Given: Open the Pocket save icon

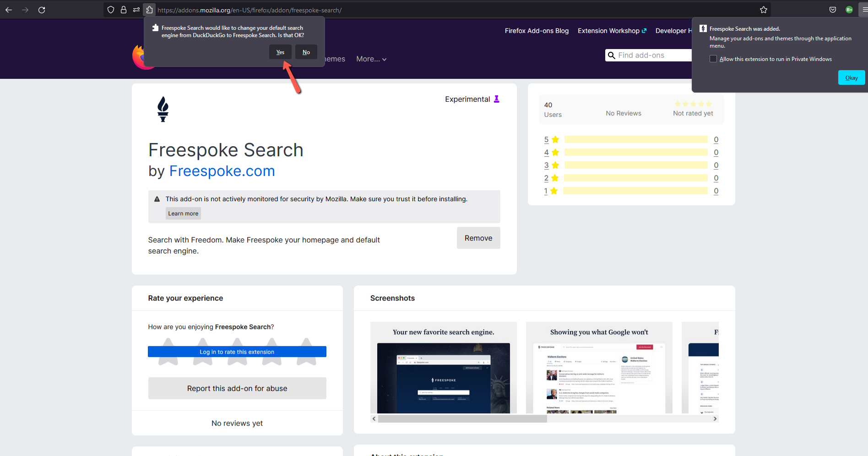Looking at the screenshot, I should (833, 10).
